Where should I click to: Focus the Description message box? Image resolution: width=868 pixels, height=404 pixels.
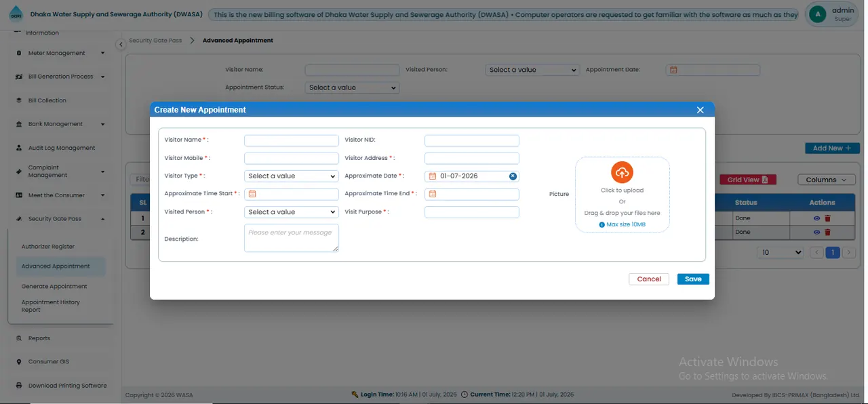click(292, 238)
